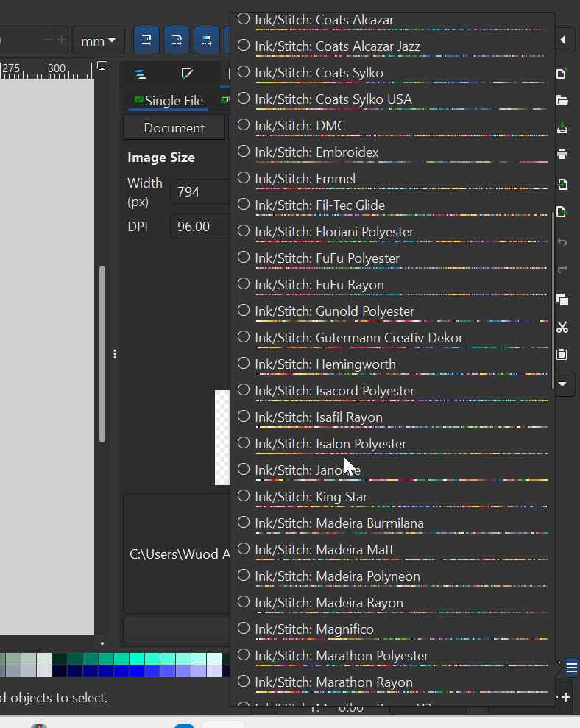Select Ink/Stitch: Coats Alcazar palette
Image resolution: width=580 pixels, height=728 pixels.
click(392, 21)
